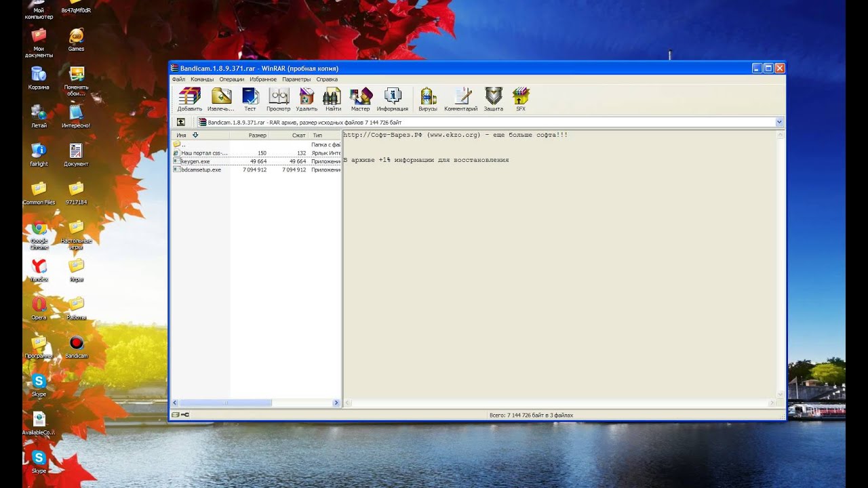Open the Найти (Find) tool
868x488 pixels.
click(333, 99)
